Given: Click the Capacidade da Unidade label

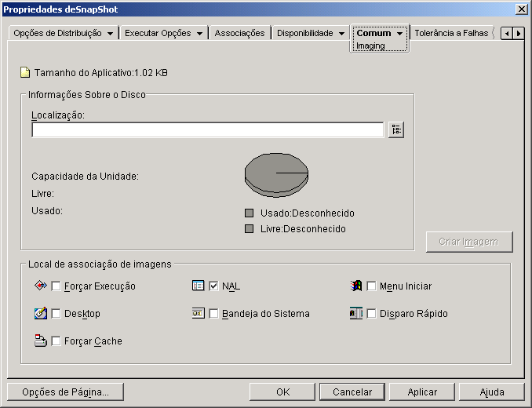Looking at the screenshot, I should coord(86,177).
